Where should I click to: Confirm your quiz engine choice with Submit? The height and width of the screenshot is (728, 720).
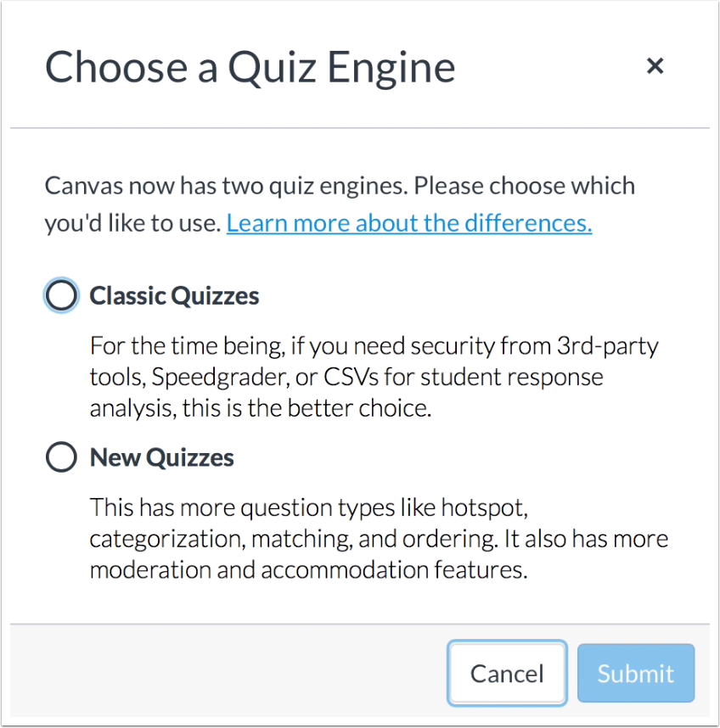(635, 673)
